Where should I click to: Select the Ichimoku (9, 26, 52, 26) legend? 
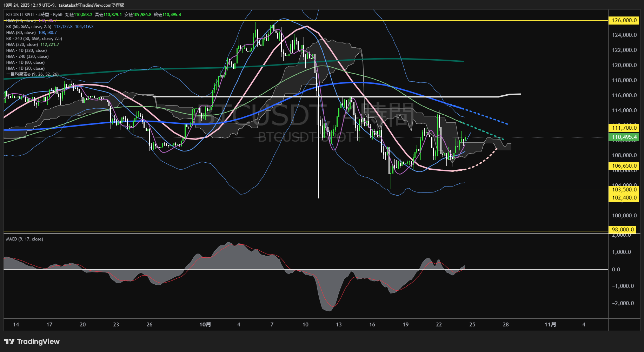32,74
